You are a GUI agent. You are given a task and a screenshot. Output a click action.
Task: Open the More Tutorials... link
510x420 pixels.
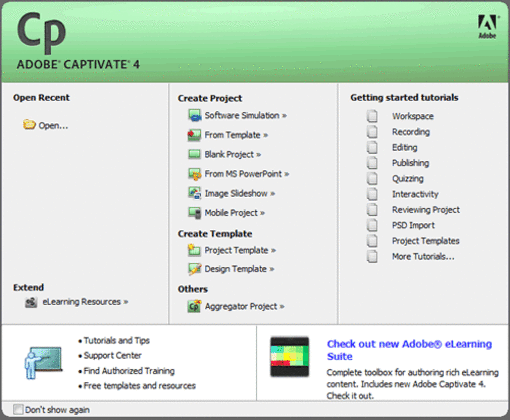(423, 256)
